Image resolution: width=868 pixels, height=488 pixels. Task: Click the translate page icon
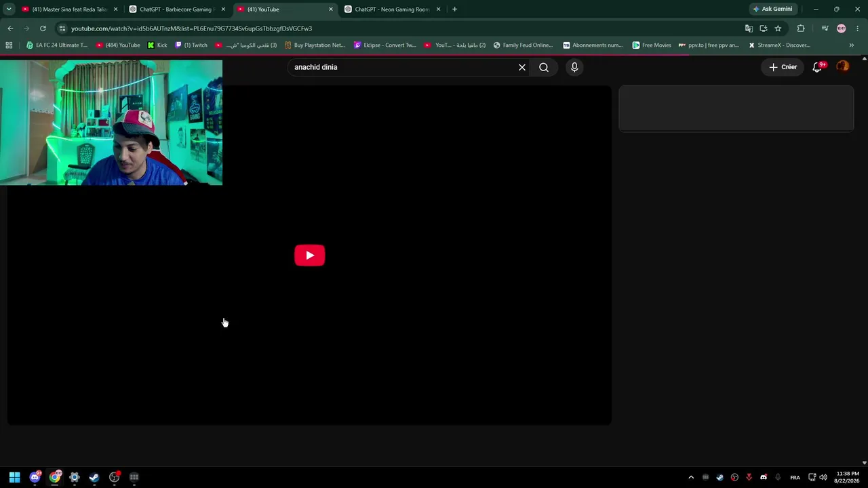pos(749,28)
